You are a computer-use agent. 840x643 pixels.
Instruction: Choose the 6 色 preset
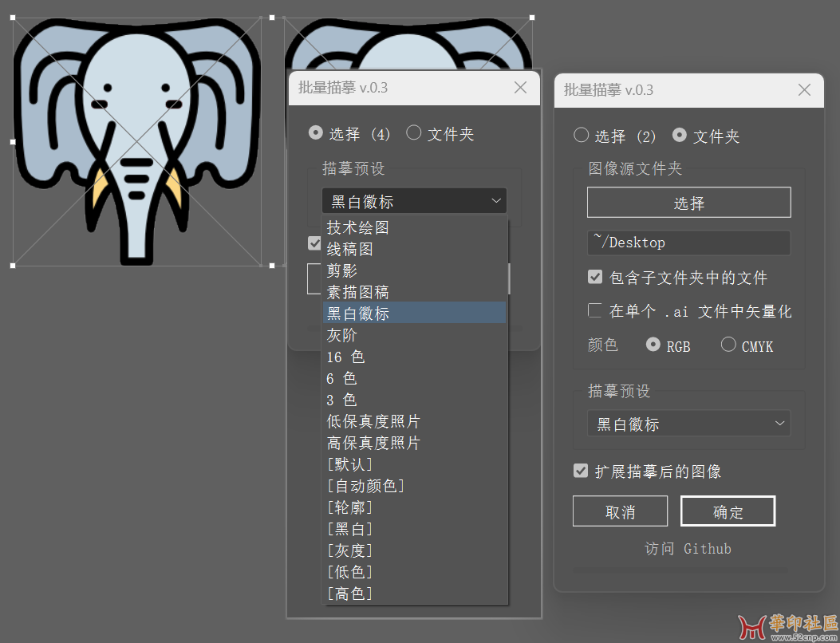tap(414, 378)
